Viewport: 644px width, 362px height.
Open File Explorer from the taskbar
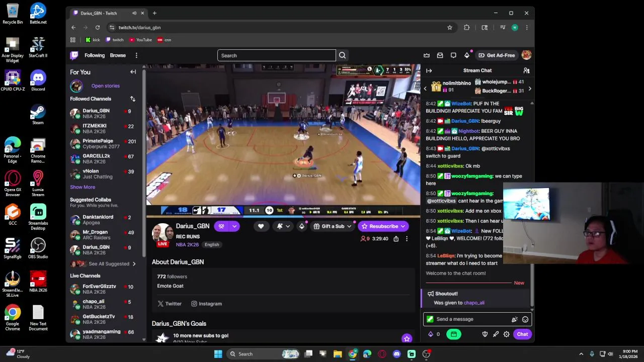[338, 354]
